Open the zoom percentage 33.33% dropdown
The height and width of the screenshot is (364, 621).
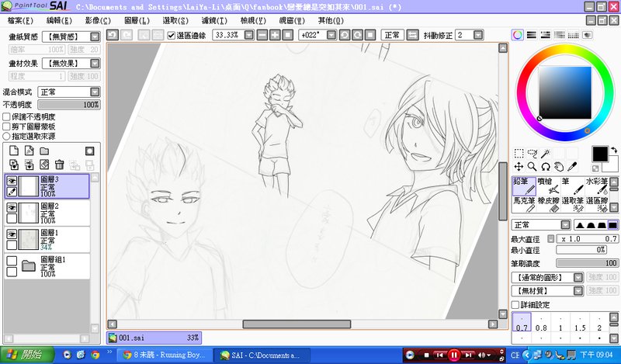(248, 35)
